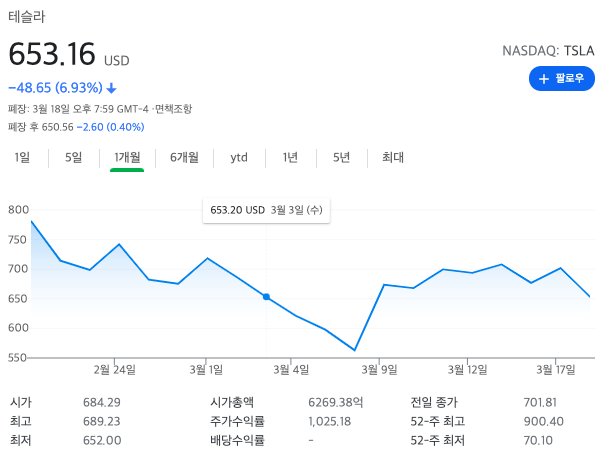Click the -48.65 (6.93%) change text
609x460 pixels.
56,88
